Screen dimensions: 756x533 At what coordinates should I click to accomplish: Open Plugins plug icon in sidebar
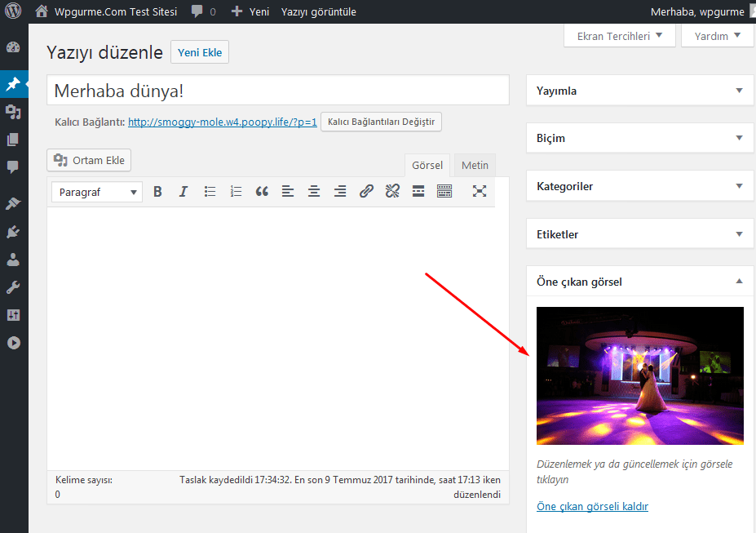[14, 232]
